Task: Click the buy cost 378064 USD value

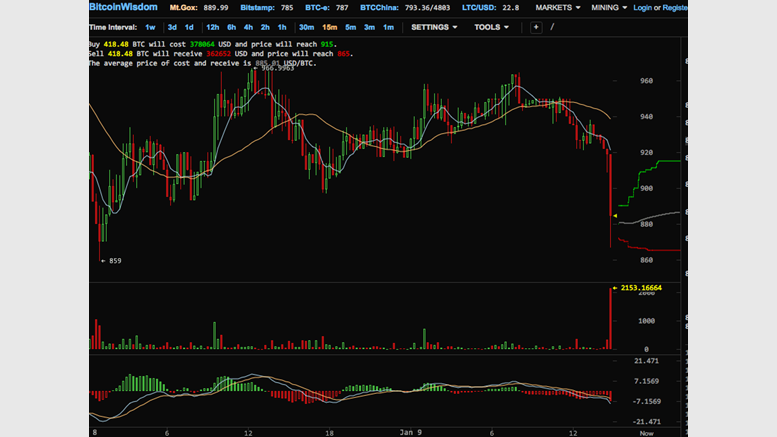Action: point(202,44)
